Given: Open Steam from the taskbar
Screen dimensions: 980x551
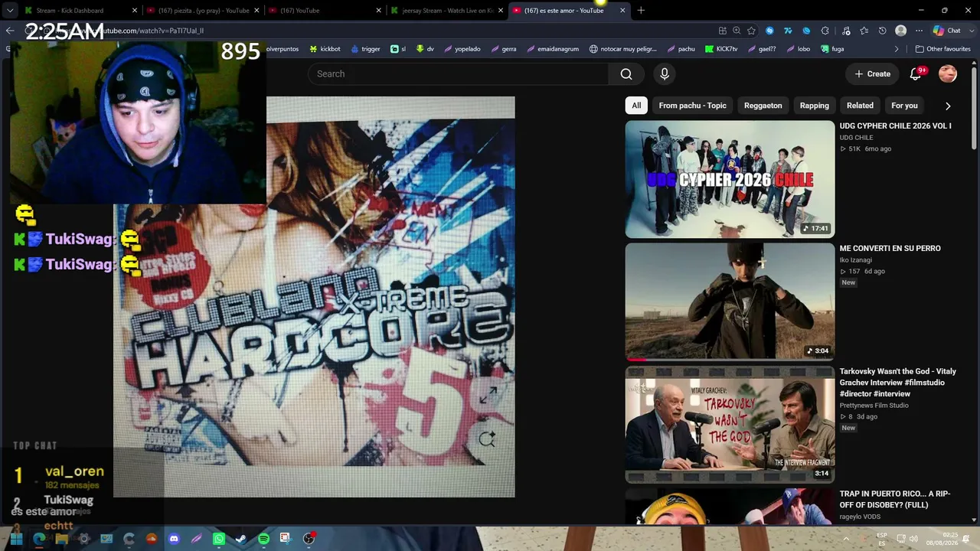Looking at the screenshot, I should (241, 539).
